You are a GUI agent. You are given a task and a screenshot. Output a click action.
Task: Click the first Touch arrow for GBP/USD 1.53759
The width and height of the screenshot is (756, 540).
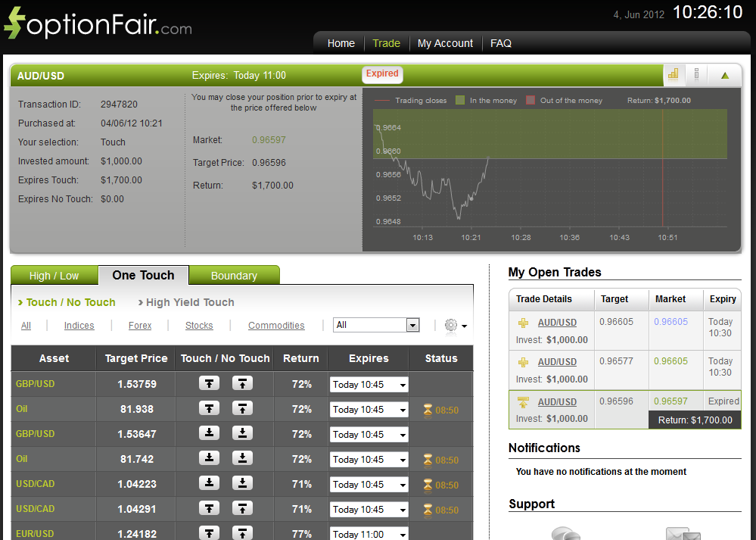coord(210,384)
